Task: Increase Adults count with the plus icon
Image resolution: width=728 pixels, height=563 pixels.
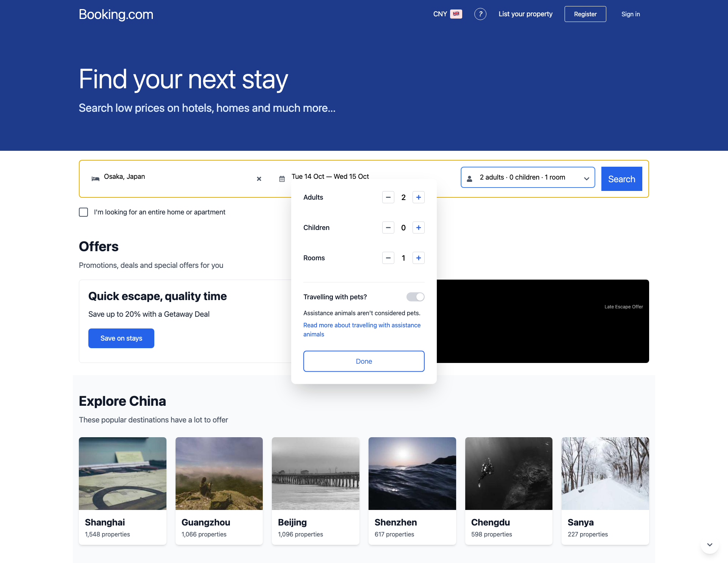Action: 418,197
